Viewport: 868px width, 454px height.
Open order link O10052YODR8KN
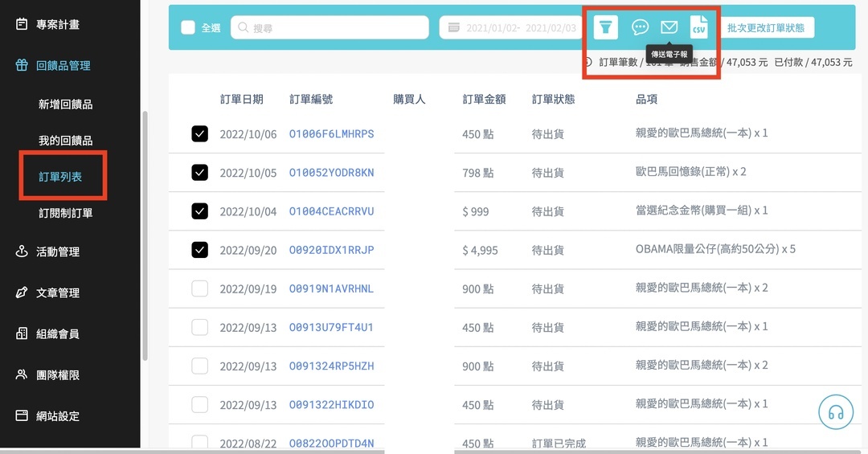tap(331, 173)
